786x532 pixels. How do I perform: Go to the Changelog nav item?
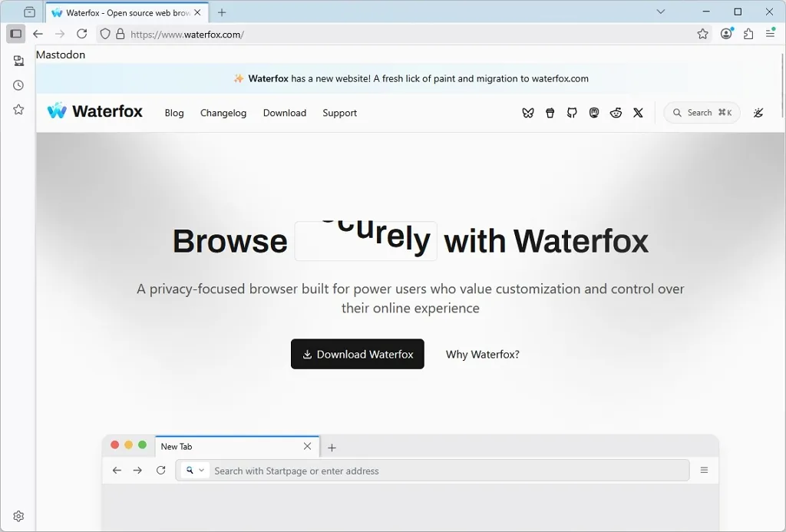click(223, 113)
